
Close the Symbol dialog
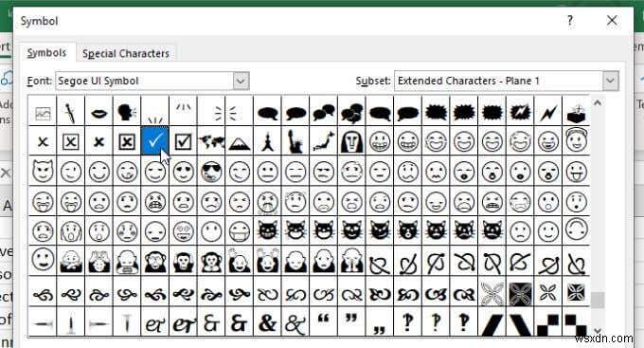(x=612, y=20)
